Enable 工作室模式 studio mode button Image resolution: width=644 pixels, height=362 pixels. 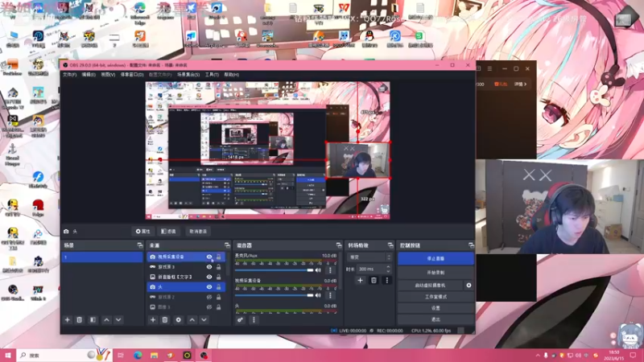[436, 297]
